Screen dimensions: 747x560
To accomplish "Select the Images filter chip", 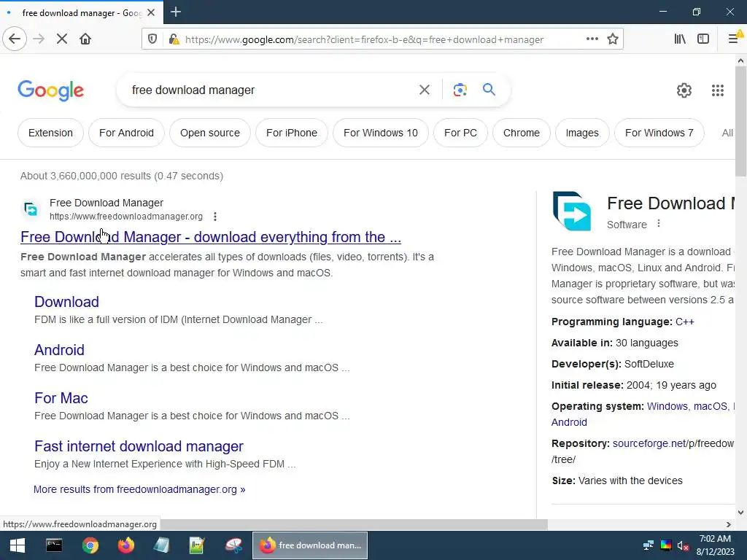I will [x=581, y=133].
